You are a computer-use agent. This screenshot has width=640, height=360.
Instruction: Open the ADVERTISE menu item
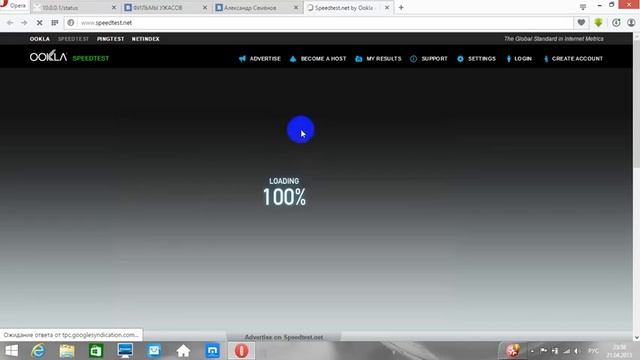(x=260, y=59)
